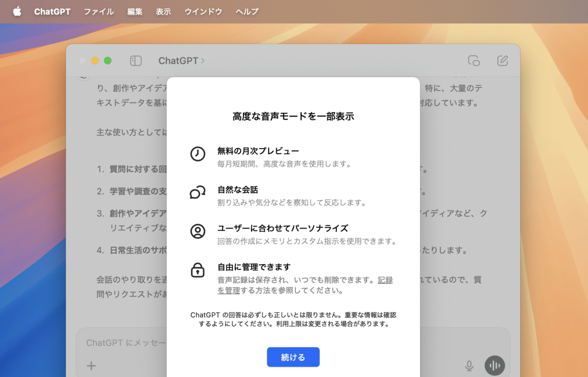Toggle the sidebar icon in ChatGPT window
588x377 pixels.
click(x=136, y=61)
